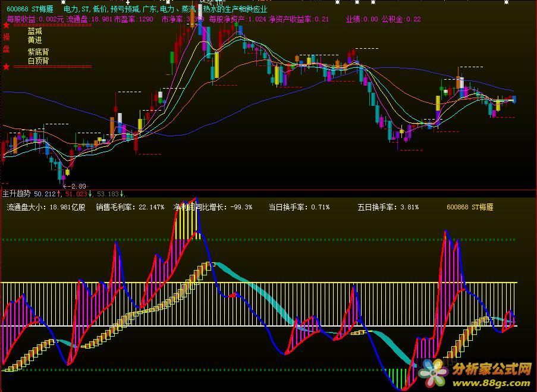
Task: Click the green down arrow after 53.183
Action: coord(121,194)
